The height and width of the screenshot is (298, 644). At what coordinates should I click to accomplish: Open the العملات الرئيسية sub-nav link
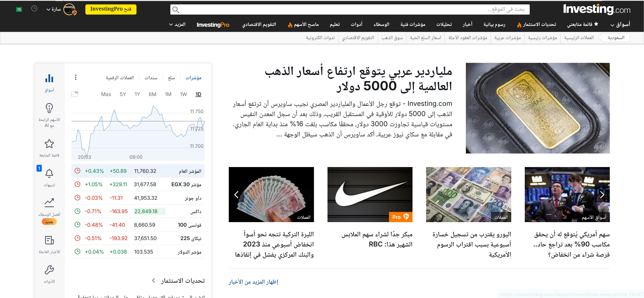pos(579,38)
